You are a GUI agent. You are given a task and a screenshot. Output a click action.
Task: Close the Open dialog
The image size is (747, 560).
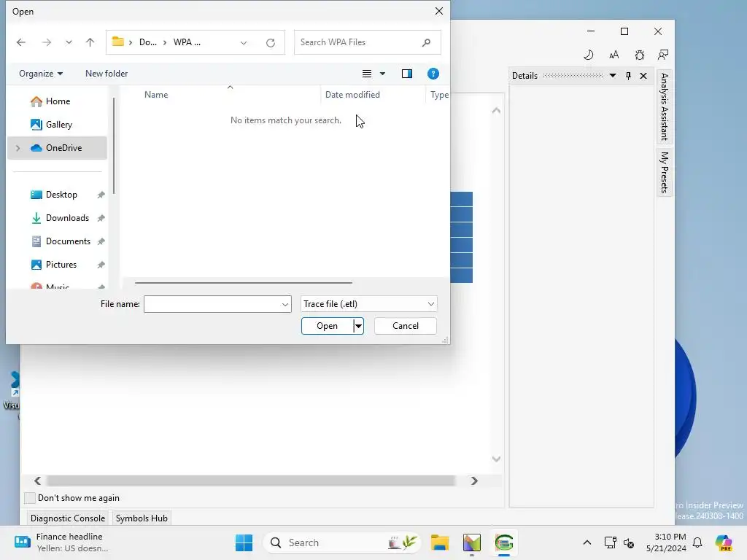pos(438,12)
